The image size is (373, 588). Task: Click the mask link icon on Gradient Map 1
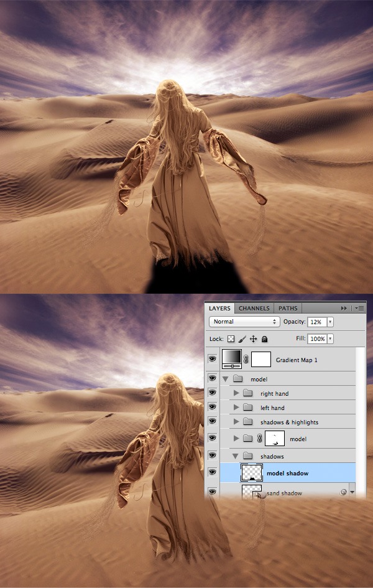coord(246,360)
